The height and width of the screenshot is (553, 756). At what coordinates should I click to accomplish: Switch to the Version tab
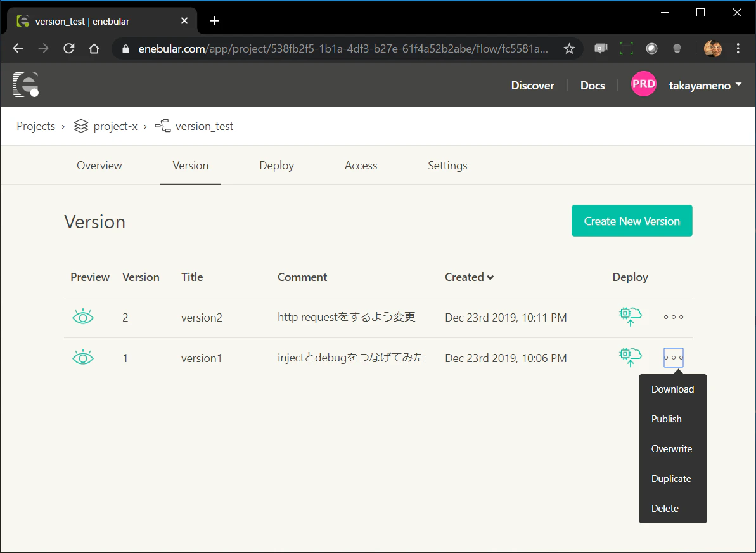(191, 166)
